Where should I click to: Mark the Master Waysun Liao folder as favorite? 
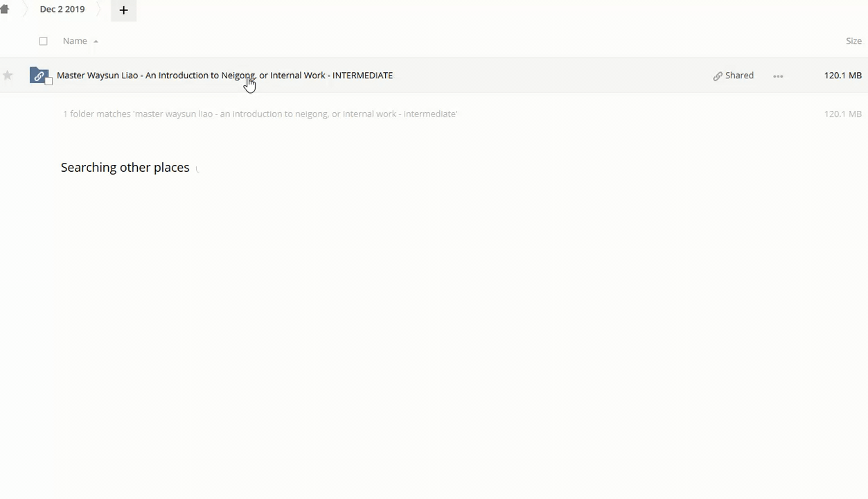[x=8, y=76]
